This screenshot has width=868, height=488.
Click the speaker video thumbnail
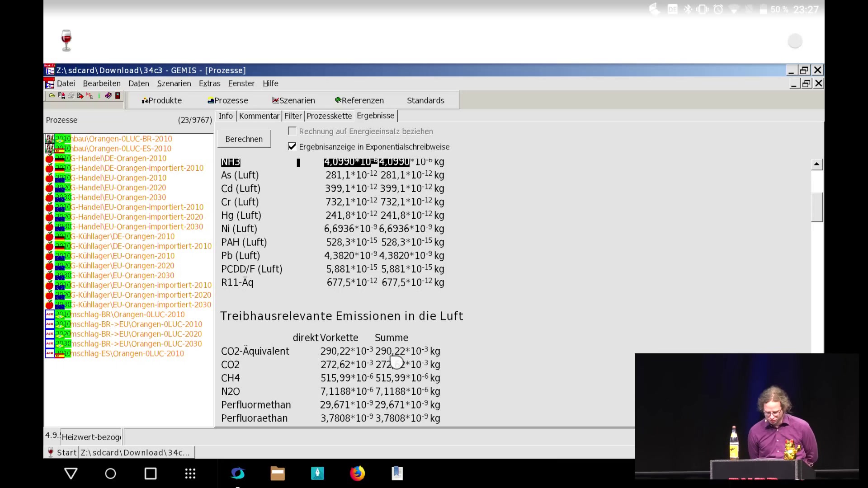click(x=746, y=416)
